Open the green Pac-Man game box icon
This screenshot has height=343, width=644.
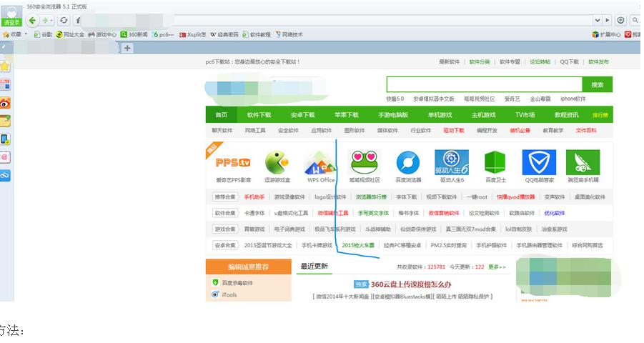pyautogui.click(x=277, y=162)
